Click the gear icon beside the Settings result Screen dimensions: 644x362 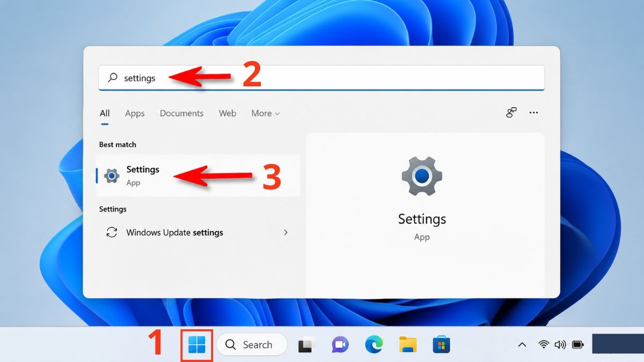coord(112,175)
